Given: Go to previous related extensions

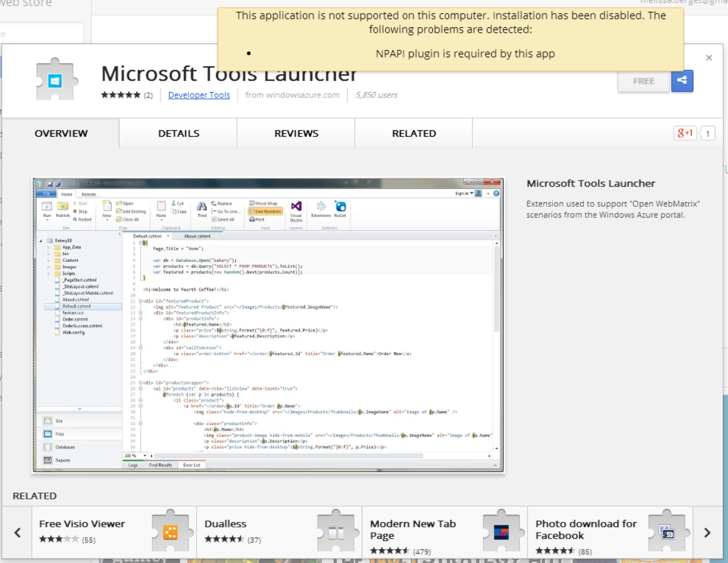Looking at the screenshot, I should click(x=18, y=533).
